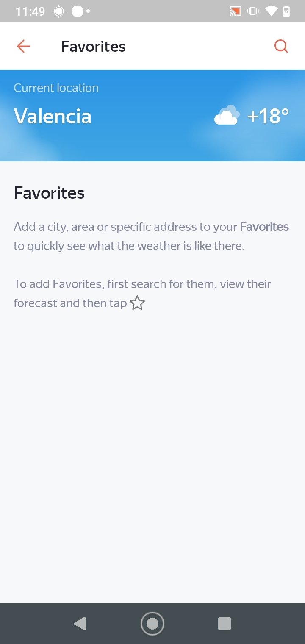Tap the +18° temperature reading
Screen dimensions: 305x644
[268, 116]
